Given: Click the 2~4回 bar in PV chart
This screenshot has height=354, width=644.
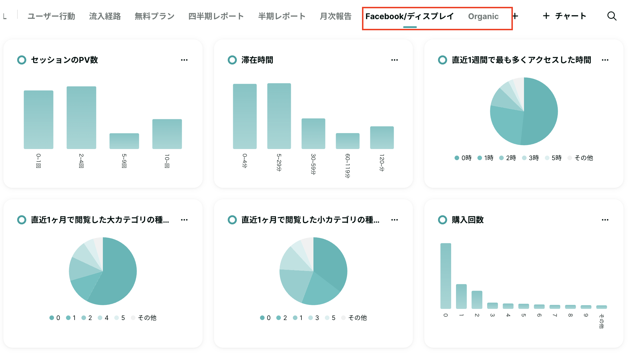Looking at the screenshot, I should click(81, 118).
